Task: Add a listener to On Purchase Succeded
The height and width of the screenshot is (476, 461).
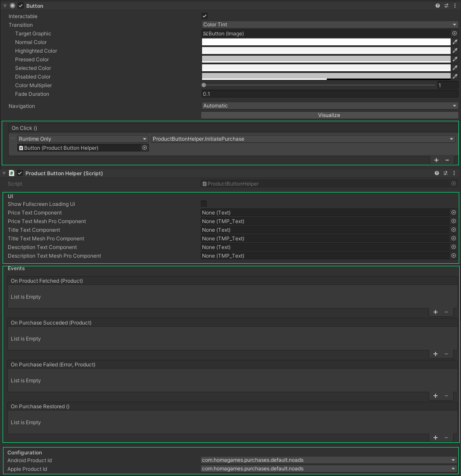Action: pos(435,354)
